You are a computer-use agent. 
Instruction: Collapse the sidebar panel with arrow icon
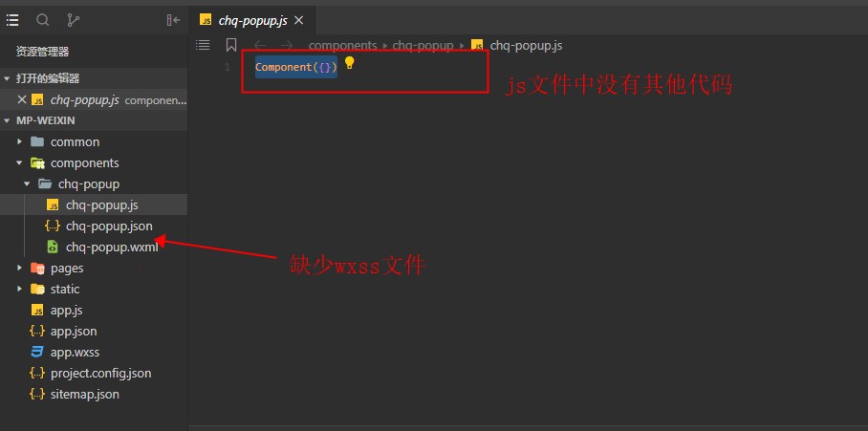point(173,20)
